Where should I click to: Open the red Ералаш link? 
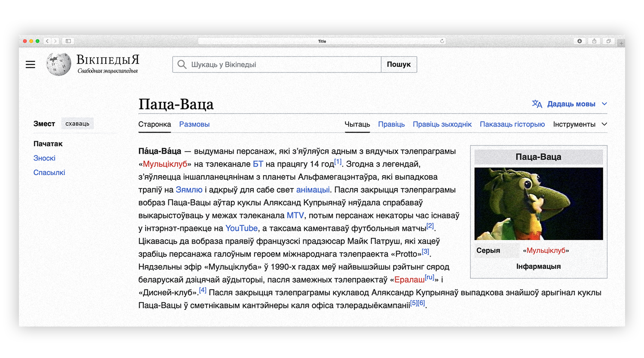[409, 280]
